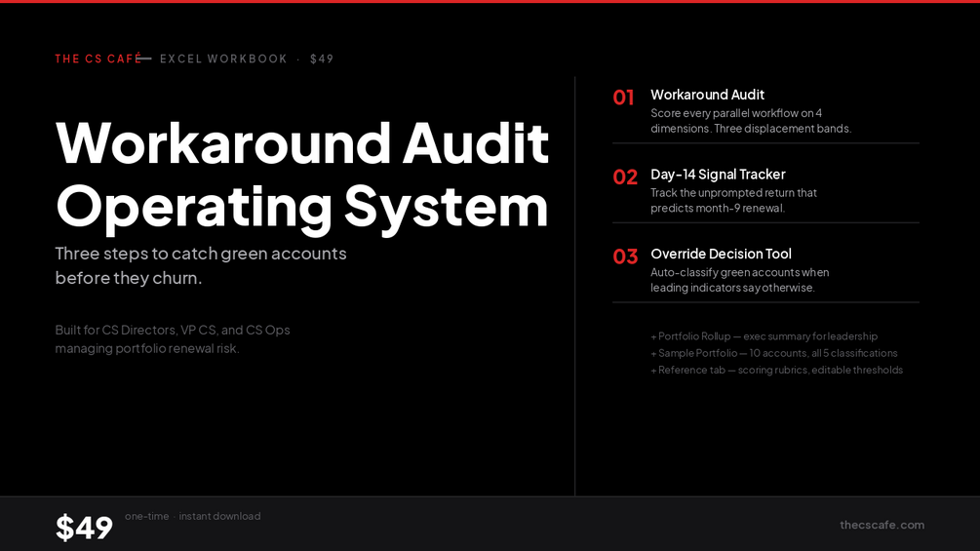
Task: Click 'Auto-classify green accounts' description
Action: click(740, 280)
